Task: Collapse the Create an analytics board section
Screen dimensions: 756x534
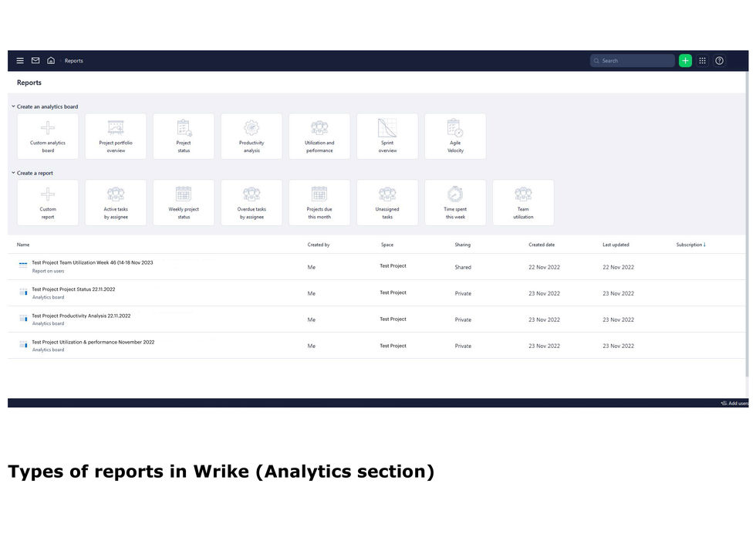Action: coord(14,106)
